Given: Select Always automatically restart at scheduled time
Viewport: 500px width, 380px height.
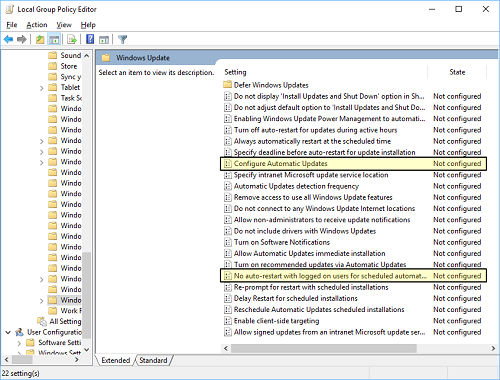Looking at the screenshot, I should pos(353,141).
